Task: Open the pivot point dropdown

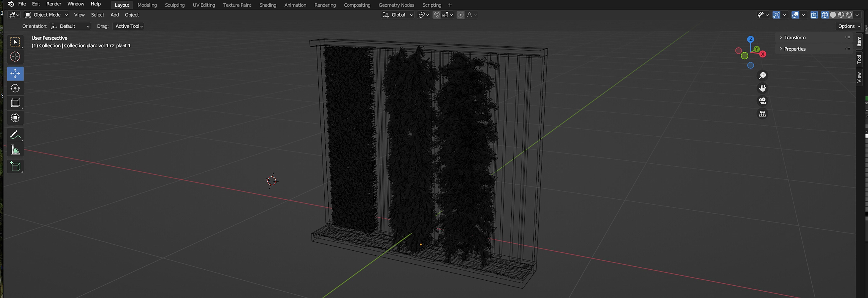Action: [x=423, y=15]
